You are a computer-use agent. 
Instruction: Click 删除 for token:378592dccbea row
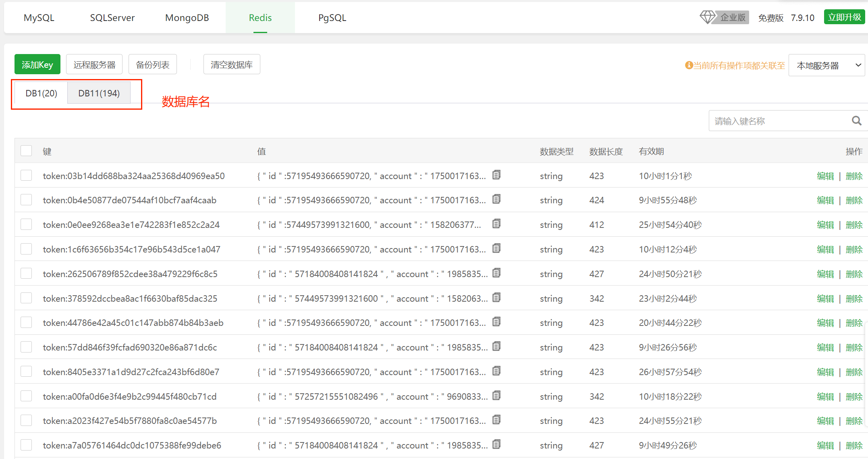[x=854, y=298]
